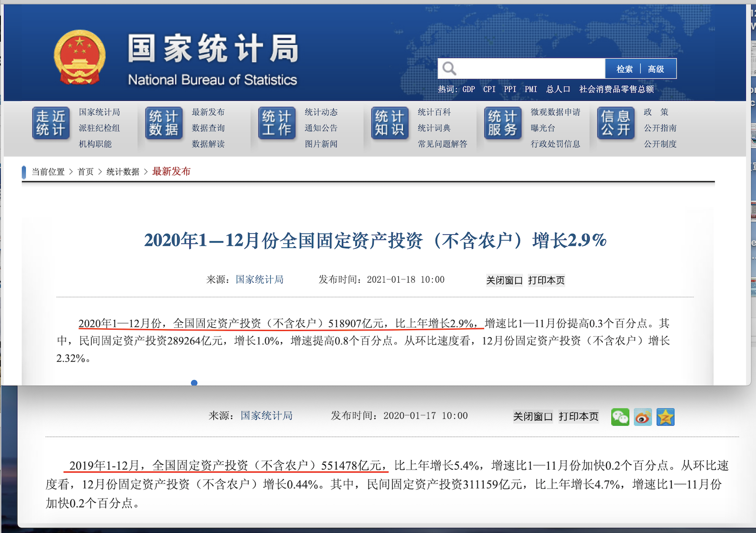756x533 pixels.
Task: Click the magnifying glass search icon
Action: click(x=449, y=69)
